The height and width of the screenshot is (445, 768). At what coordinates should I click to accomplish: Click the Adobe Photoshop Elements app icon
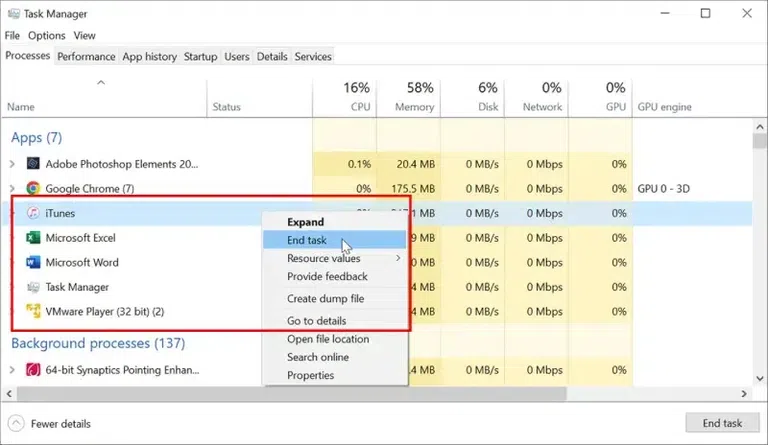point(33,164)
